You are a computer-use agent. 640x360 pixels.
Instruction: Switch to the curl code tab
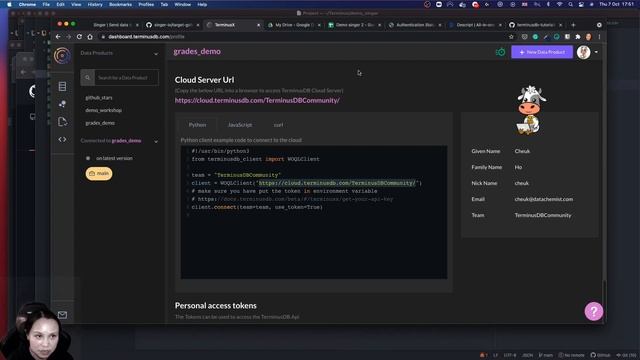tap(278, 125)
